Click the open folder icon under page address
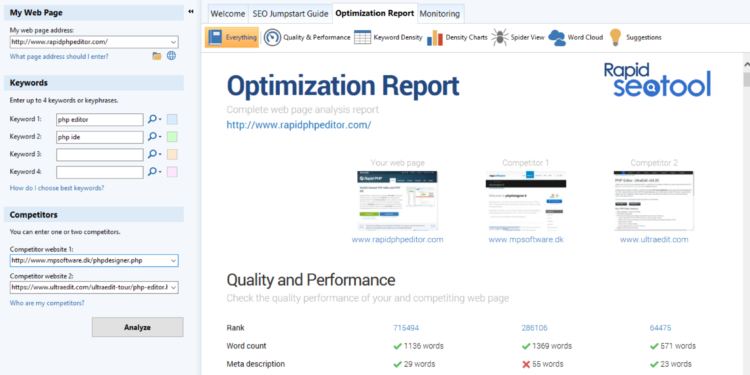The height and width of the screenshot is (375, 750). (157, 56)
